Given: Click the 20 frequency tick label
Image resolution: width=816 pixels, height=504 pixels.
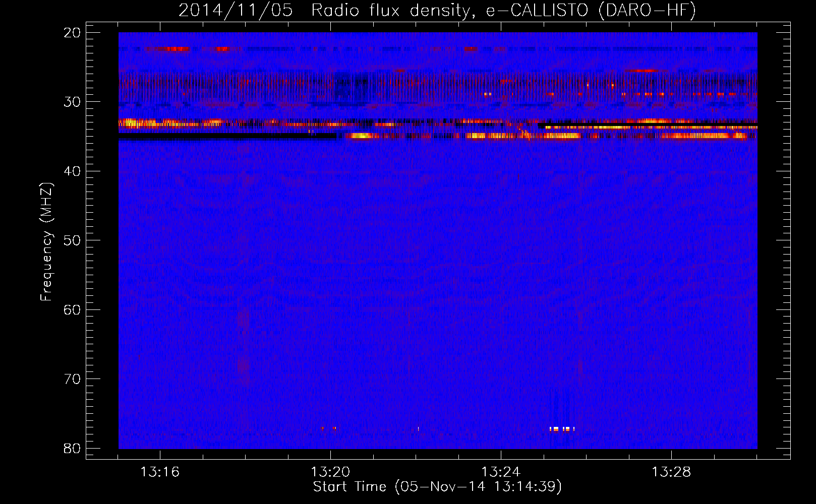Looking at the screenshot, I should (x=72, y=33).
